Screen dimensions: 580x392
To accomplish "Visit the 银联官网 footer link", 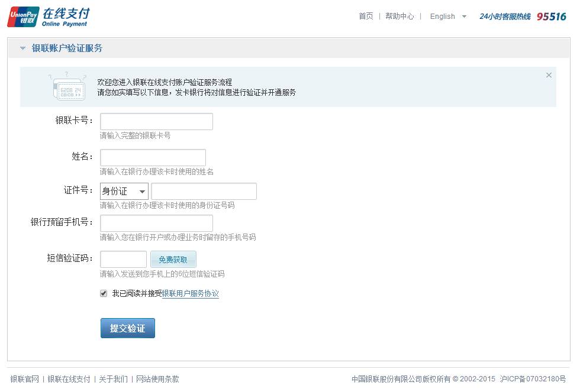I will 24,379.
